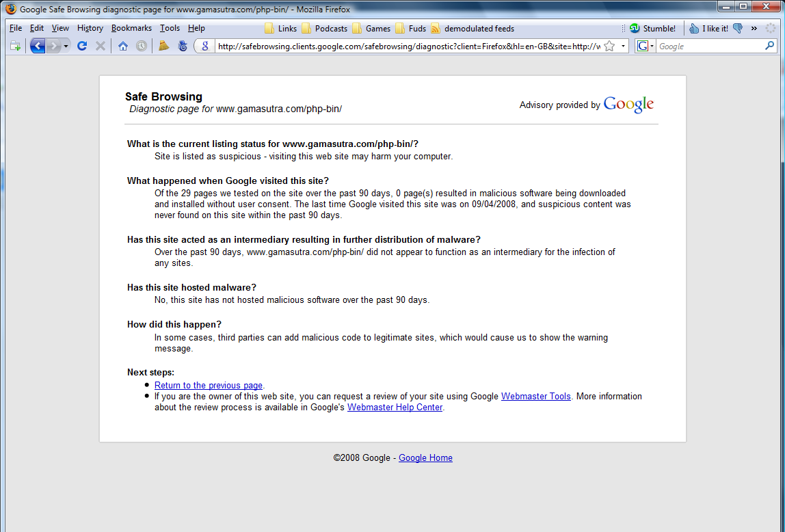785x532 pixels.
Task: Follow the Return to the previous page link
Action: point(209,386)
